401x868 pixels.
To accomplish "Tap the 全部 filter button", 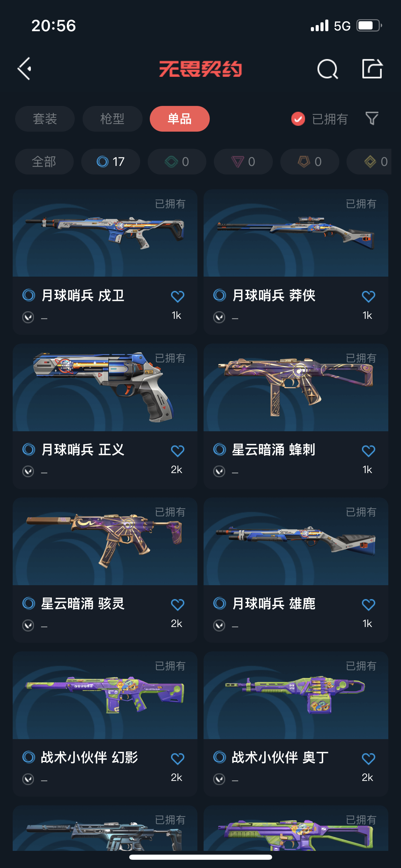I will (x=44, y=161).
